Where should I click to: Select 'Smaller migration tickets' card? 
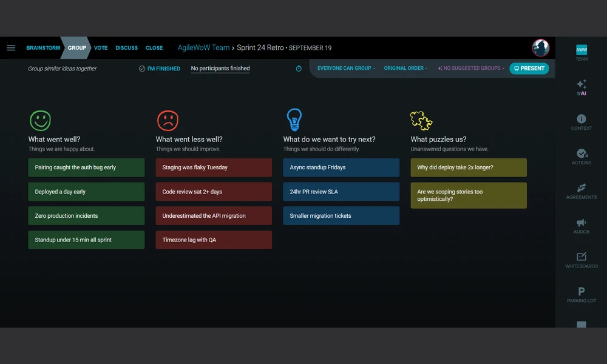click(341, 215)
